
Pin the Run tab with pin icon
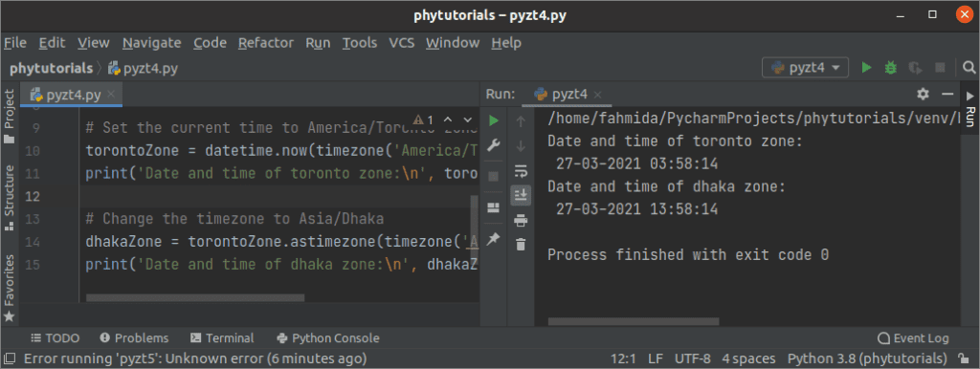pyautogui.click(x=493, y=239)
